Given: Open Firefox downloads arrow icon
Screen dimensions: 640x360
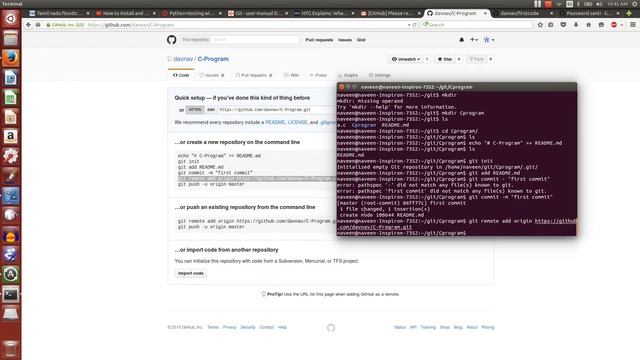Looking at the screenshot, I should pos(576,25).
